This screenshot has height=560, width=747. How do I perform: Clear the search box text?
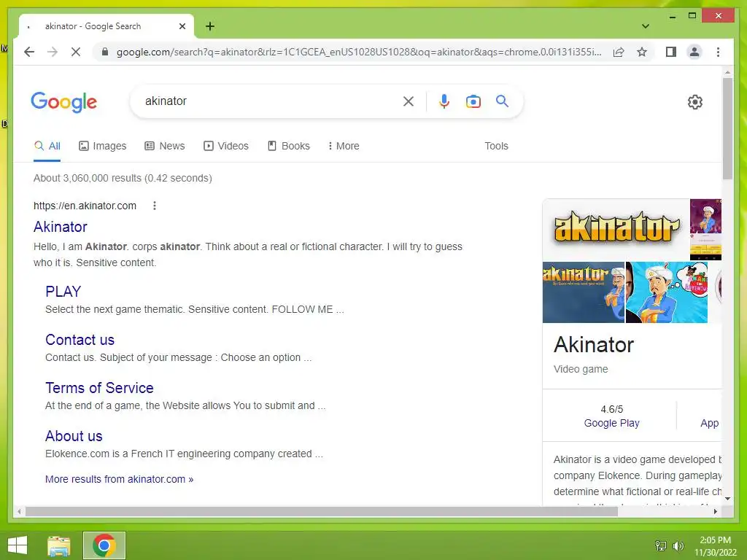(x=409, y=101)
